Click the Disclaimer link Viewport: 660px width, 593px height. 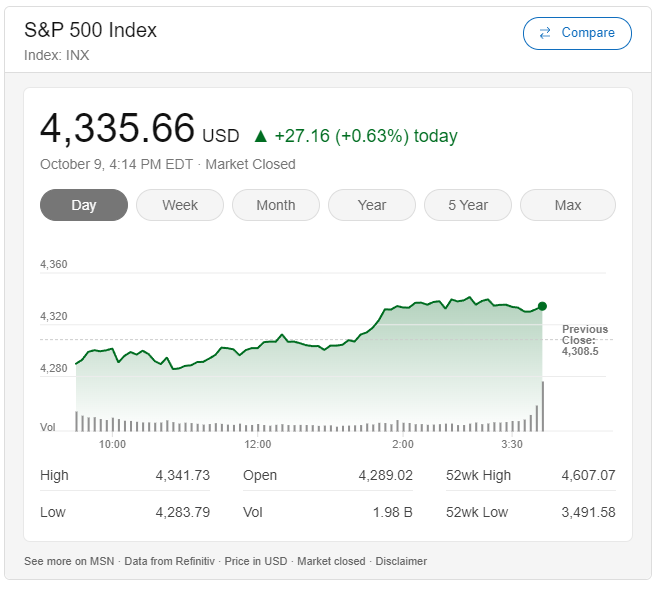(x=401, y=561)
